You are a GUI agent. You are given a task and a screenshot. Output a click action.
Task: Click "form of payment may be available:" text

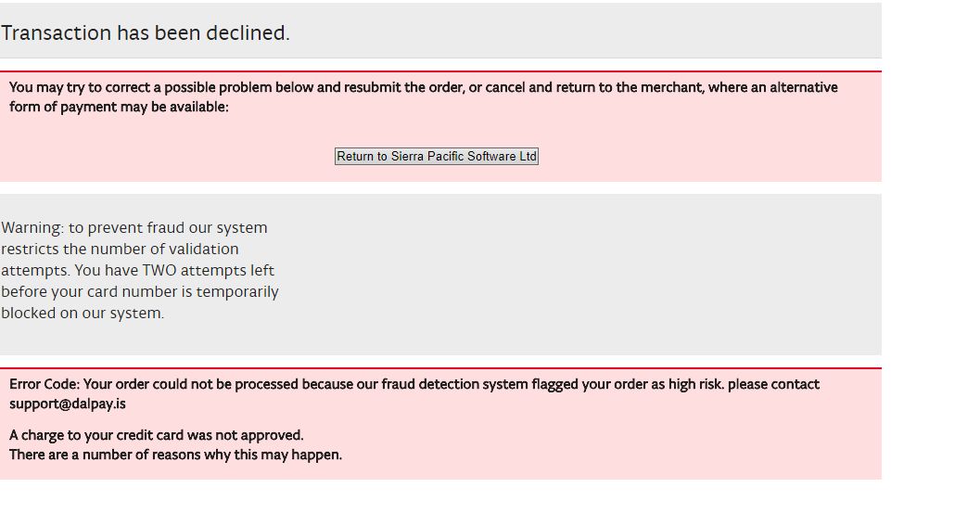(119, 108)
